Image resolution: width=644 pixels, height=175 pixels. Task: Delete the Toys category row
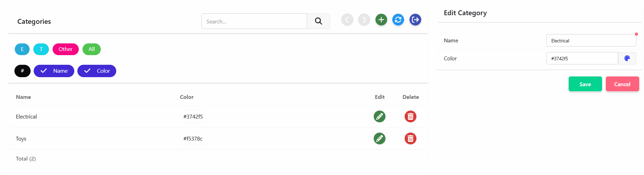tap(410, 138)
